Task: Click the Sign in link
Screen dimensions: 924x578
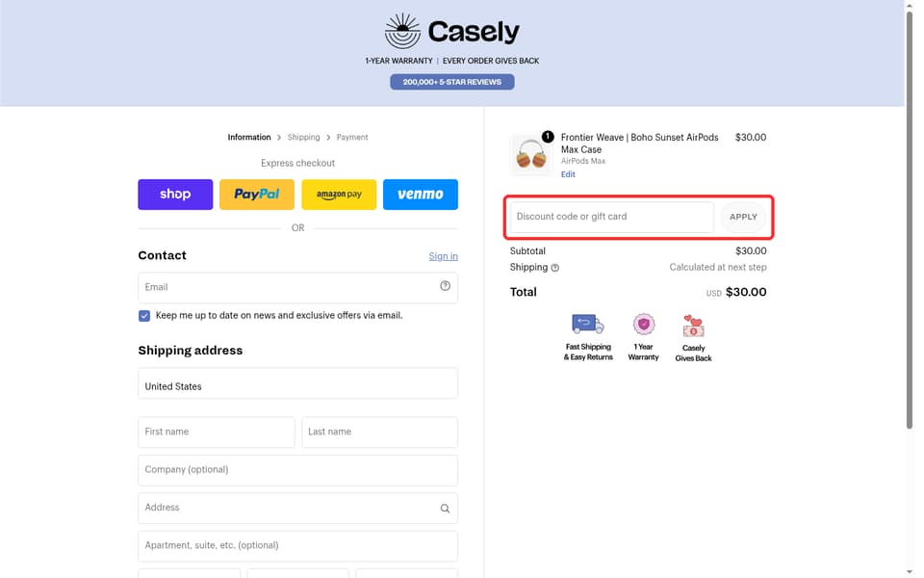Action: coord(443,256)
